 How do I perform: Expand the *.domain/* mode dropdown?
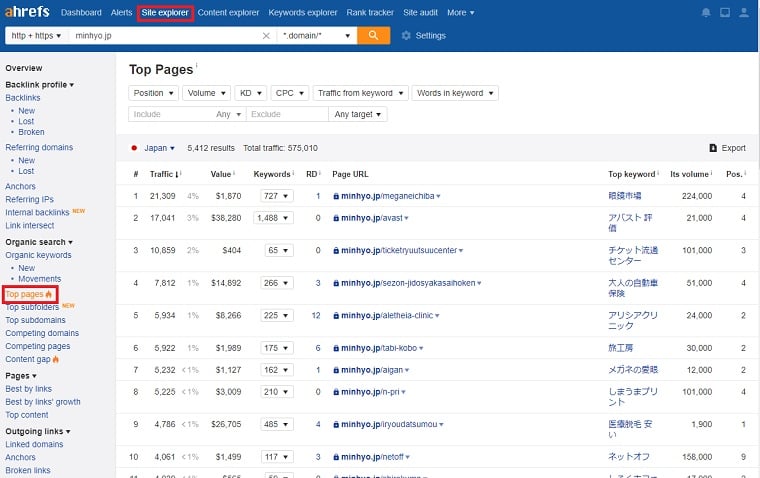[x=316, y=35]
